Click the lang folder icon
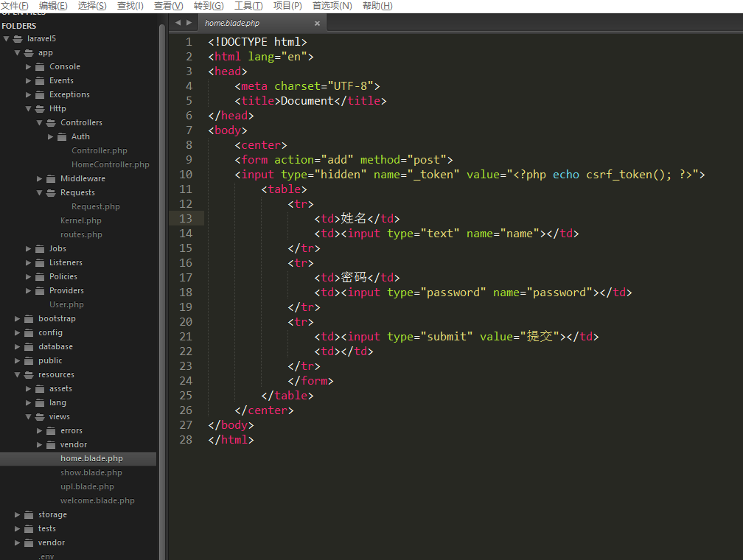743x560 pixels. 40,403
